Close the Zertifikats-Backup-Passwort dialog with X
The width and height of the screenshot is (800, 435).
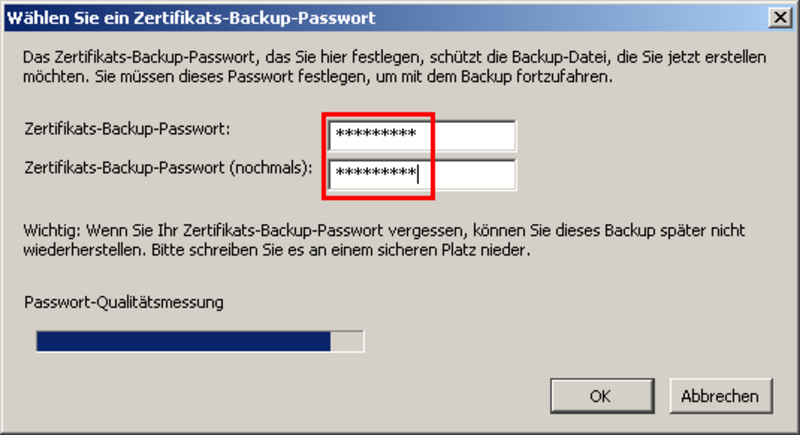point(779,17)
